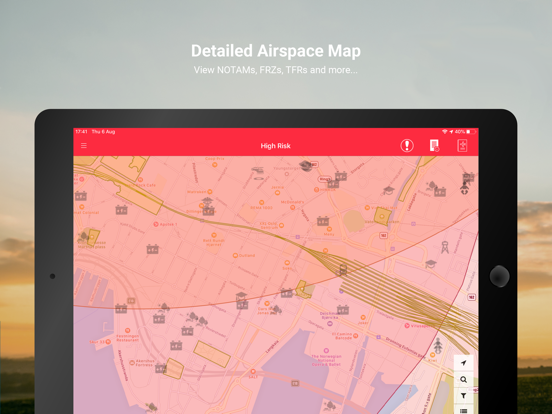
Task: Tap the hospital caduceus icon near Dillingøy
Action: pyautogui.click(x=207, y=202)
